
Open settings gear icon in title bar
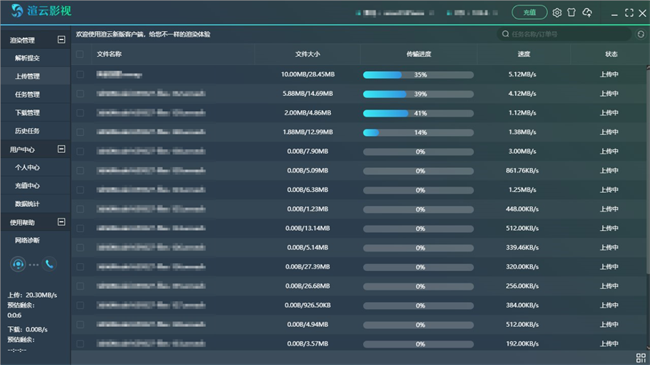click(557, 13)
